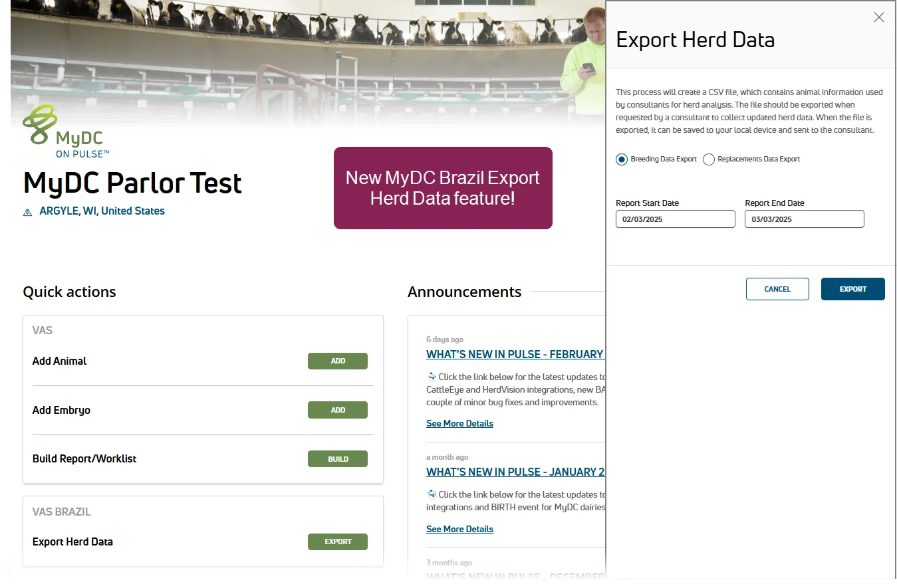
Task: Click ARGYLE, WI, United States location text
Action: pyautogui.click(x=102, y=211)
